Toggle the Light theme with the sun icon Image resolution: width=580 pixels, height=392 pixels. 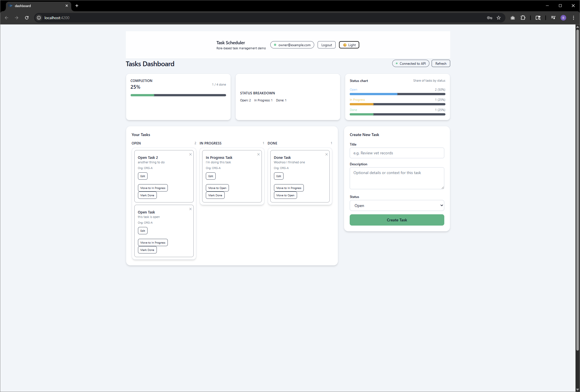(349, 45)
